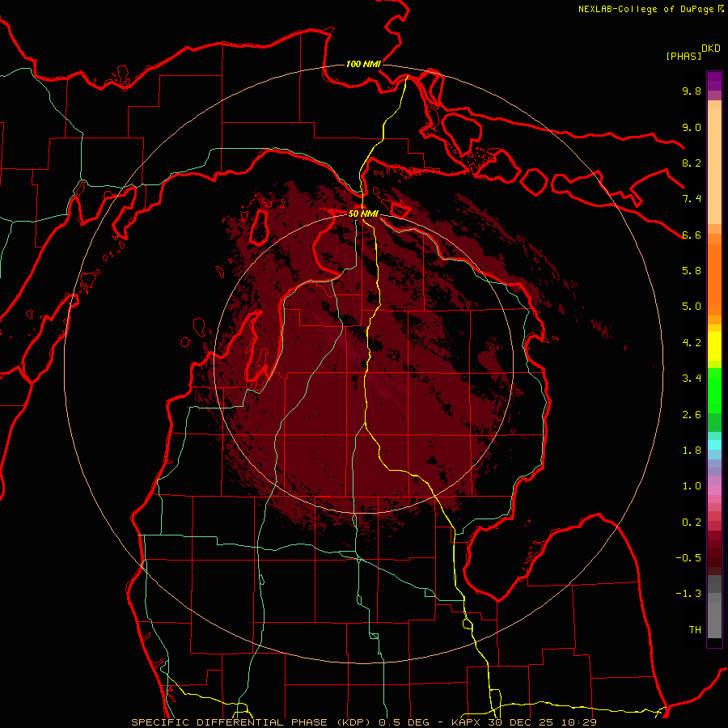This screenshot has width=728, height=728.
Task: Pick the purple band atop the color scale
Action: (x=714, y=81)
